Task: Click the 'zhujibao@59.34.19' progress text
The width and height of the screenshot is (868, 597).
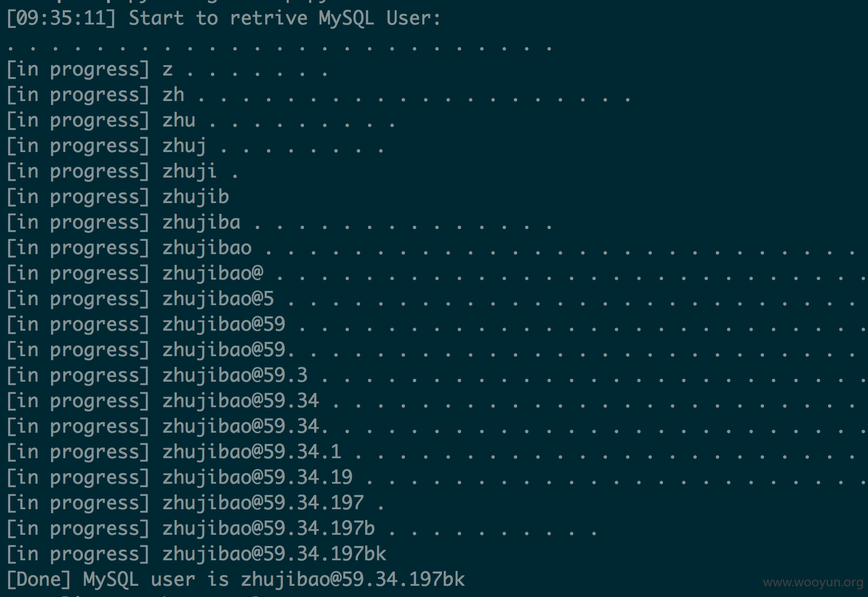Action: (x=258, y=479)
